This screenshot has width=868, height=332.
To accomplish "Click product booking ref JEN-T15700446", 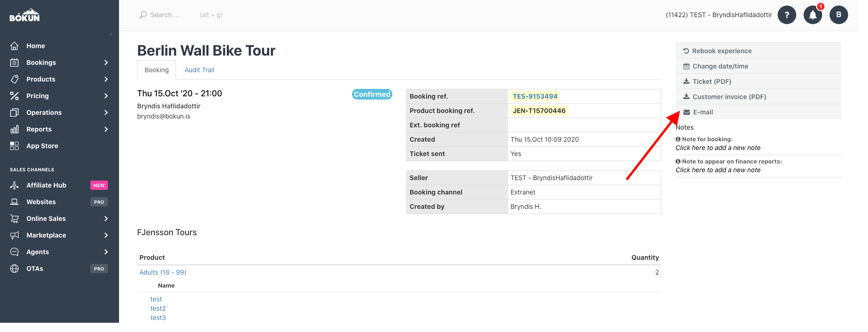I will 539,111.
